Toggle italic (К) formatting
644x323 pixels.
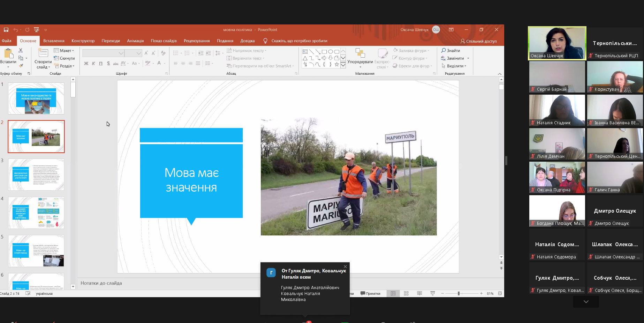[x=93, y=63]
